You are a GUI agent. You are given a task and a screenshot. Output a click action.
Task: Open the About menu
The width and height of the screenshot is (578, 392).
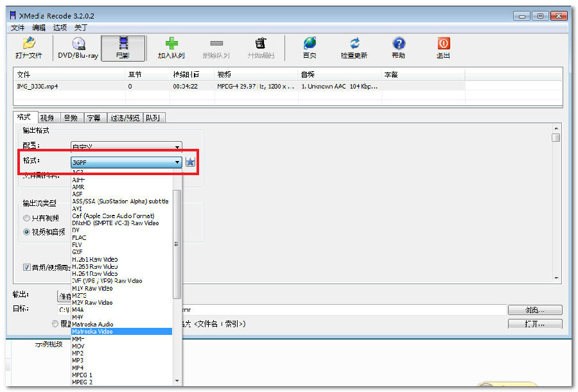(x=81, y=28)
